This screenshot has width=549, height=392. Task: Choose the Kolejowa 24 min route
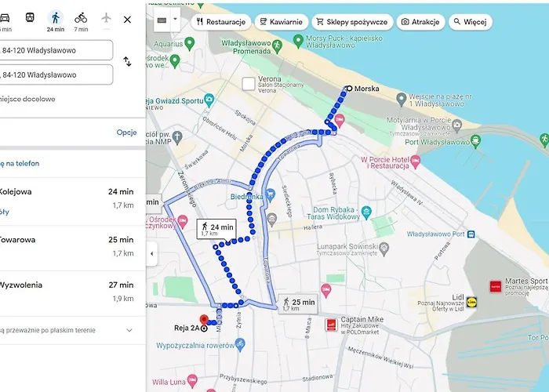pyautogui.click(x=71, y=198)
